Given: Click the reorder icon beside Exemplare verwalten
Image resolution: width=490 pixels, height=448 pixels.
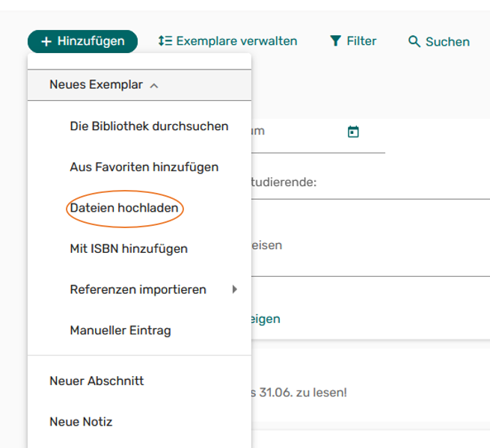Looking at the screenshot, I should [x=165, y=41].
